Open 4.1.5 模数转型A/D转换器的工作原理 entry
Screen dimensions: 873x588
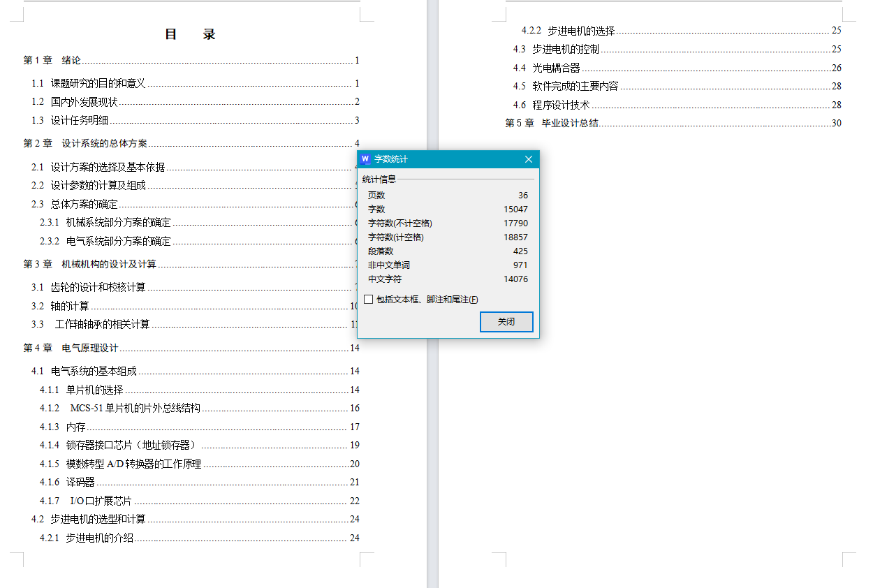click(x=199, y=464)
